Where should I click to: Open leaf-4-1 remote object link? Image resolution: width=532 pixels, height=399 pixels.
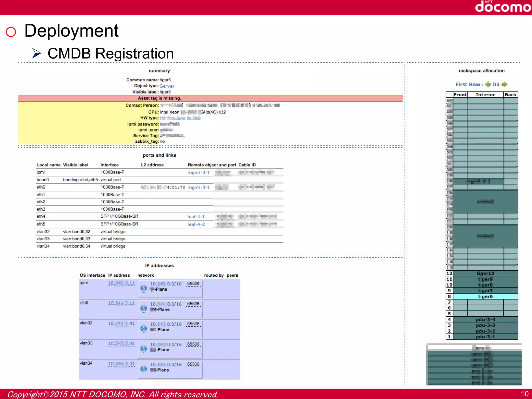click(x=196, y=216)
